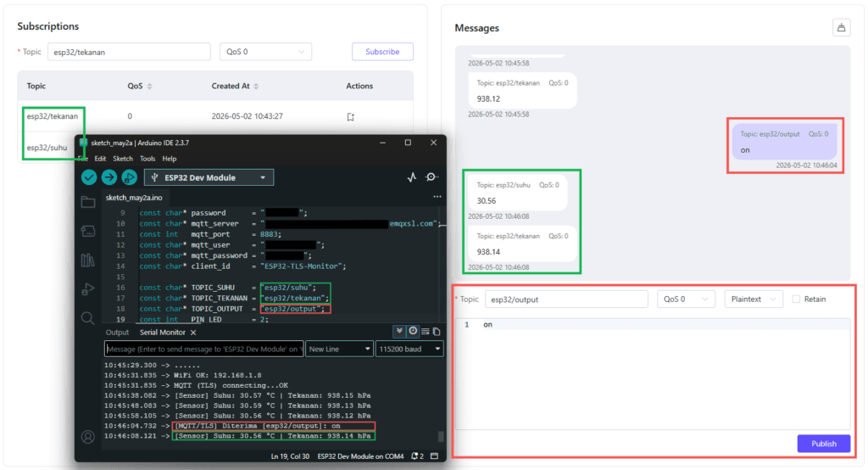This screenshot has height=470, width=868.
Task: Click the esp32/tekanan message 938.14
Action: (522, 243)
